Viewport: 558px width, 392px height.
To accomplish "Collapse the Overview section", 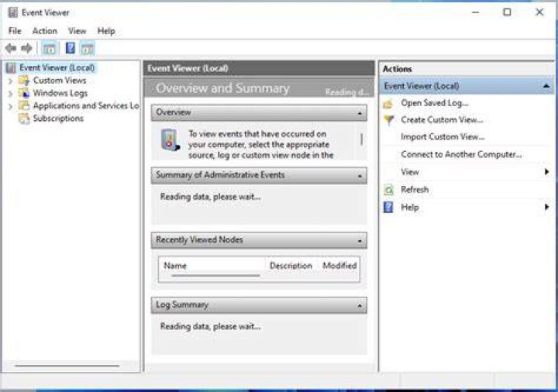I will tap(360, 113).
